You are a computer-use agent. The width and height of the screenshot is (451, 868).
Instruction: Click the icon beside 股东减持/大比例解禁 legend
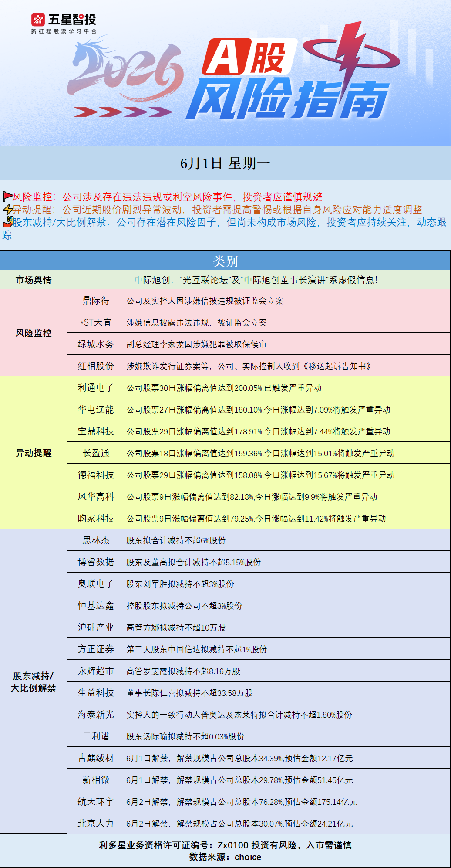pos(8,222)
